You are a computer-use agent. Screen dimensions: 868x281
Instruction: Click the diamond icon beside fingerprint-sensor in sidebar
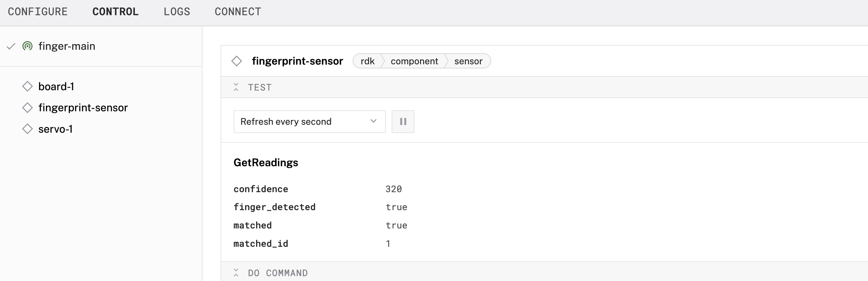pyautogui.click(x=27, y=107)
